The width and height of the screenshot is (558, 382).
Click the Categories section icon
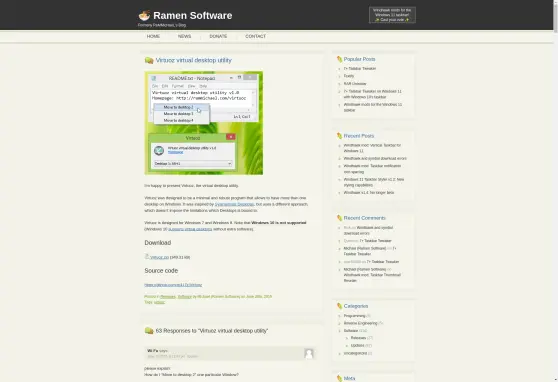339,306
